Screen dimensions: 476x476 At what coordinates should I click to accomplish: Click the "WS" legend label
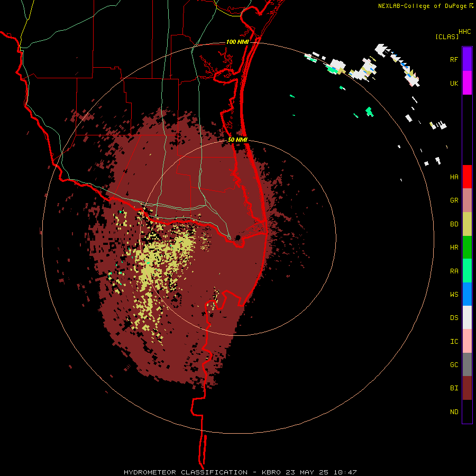(x=454, y=295)
